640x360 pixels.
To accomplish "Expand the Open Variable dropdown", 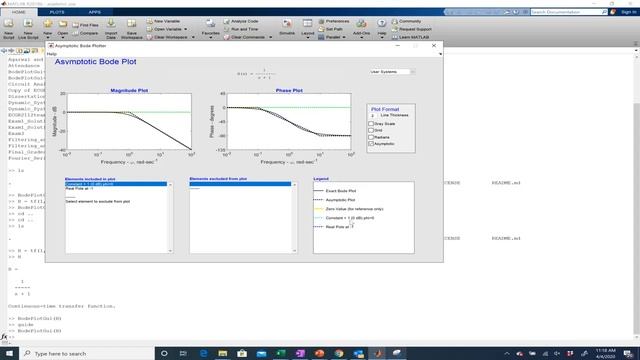I will tap(185, 29).
